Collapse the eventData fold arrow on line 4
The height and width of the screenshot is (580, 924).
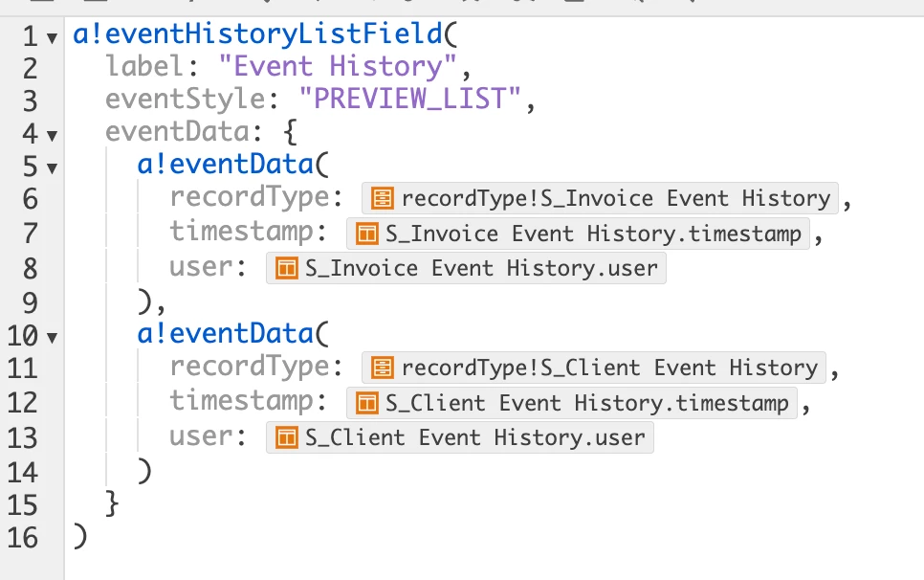point(52,136)
